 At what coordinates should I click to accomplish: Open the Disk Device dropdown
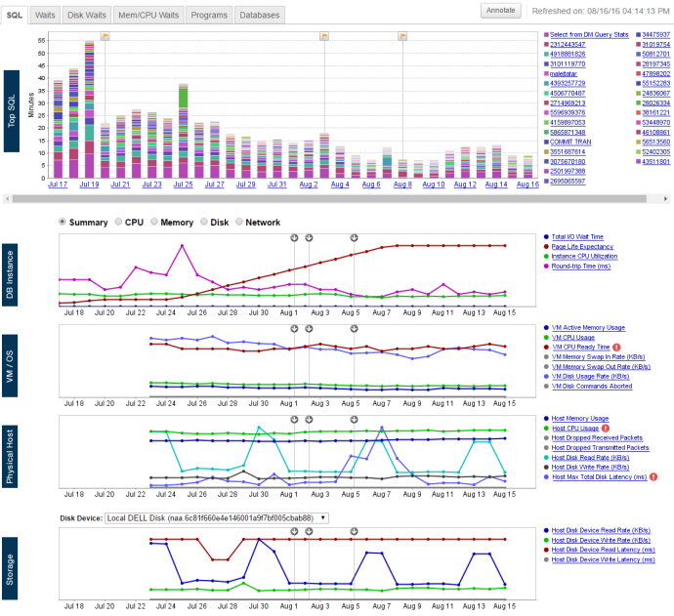click(x=215, y=517)
